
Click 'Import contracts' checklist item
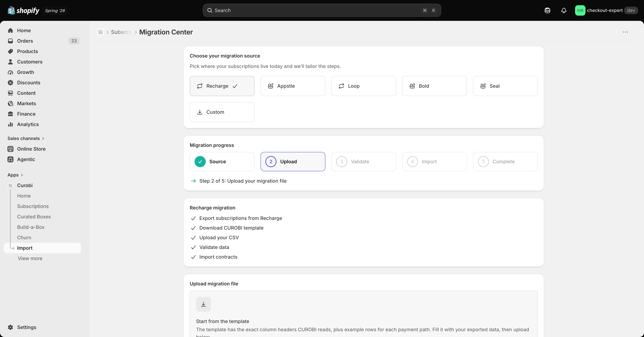click(218, 257)
